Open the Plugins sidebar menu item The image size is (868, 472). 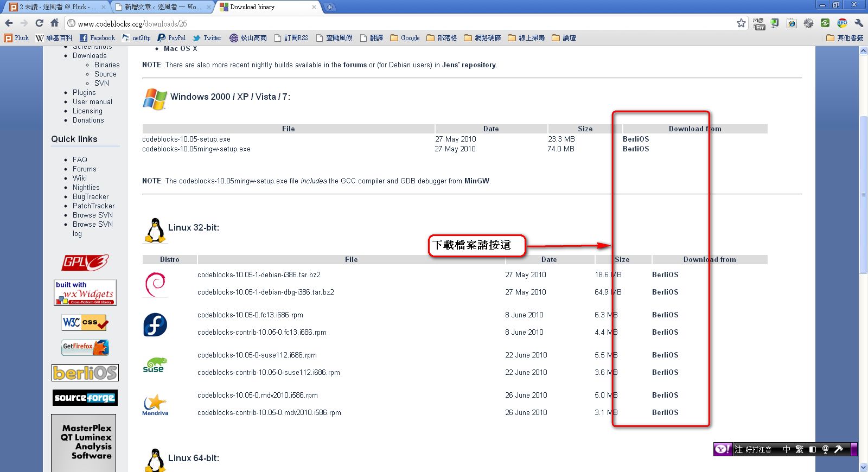pos(84,92)
